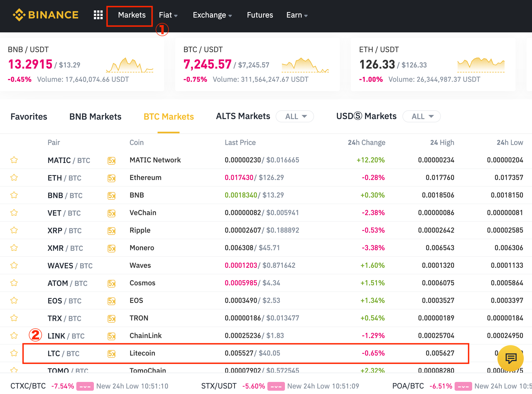Click the 5x margin badge for EOS/BTC
Image resolution: width=532 pixels, height=394 pixels.
pos(111,301)
